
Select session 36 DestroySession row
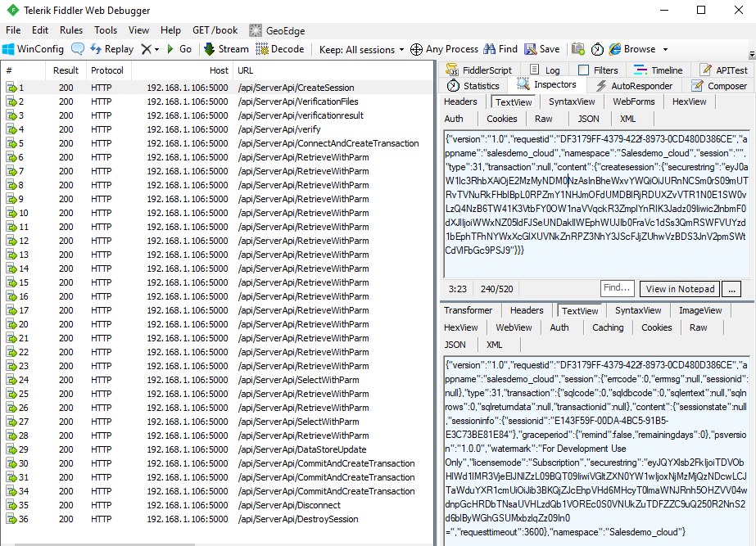pyautogui.click(x=217, y=520)
